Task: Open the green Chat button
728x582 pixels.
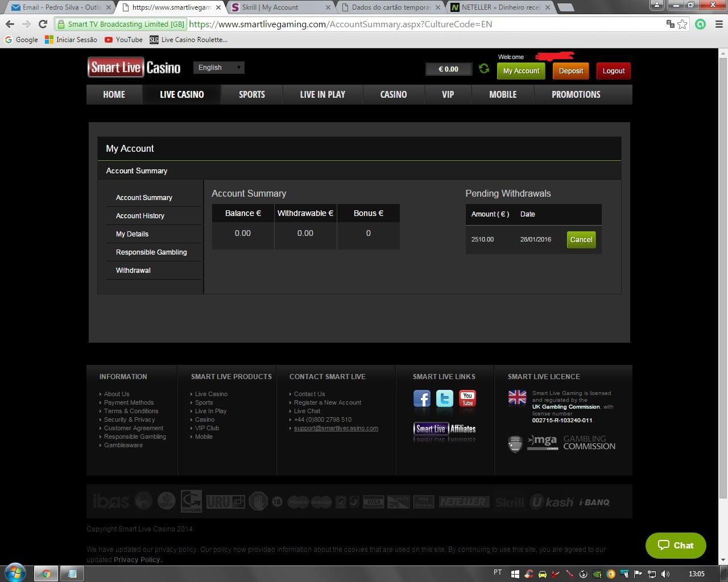Action: tap(676, 545)
